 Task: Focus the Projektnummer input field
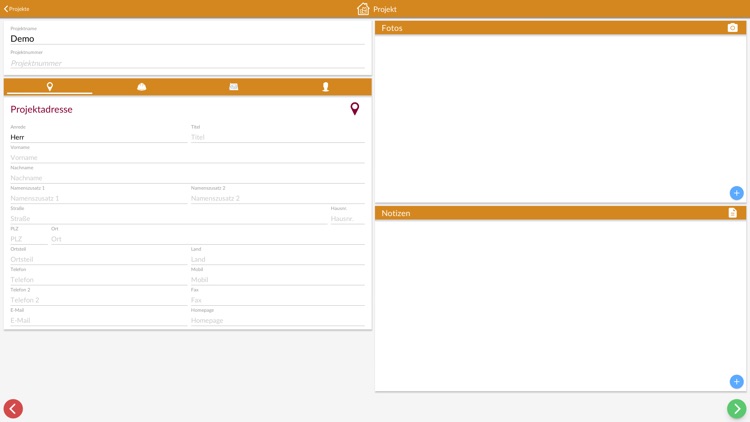[x=188, y=63]
